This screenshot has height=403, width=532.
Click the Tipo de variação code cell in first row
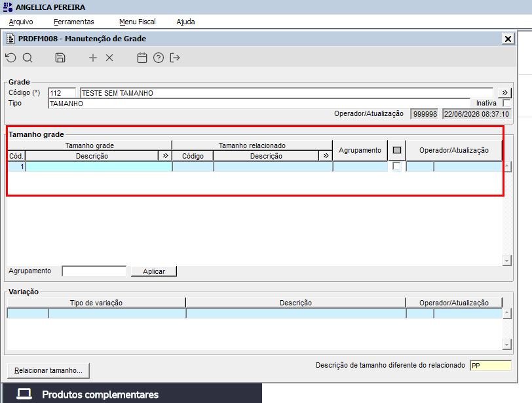coord(28,313)
